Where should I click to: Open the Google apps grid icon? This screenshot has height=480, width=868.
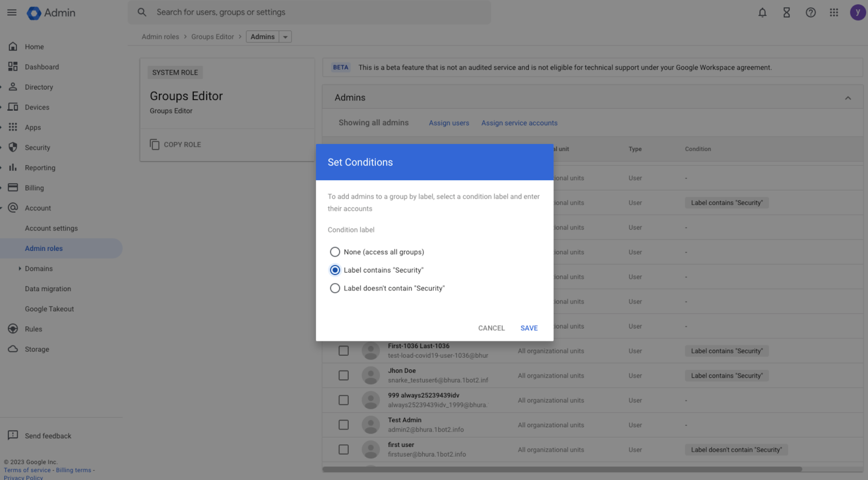834,12
